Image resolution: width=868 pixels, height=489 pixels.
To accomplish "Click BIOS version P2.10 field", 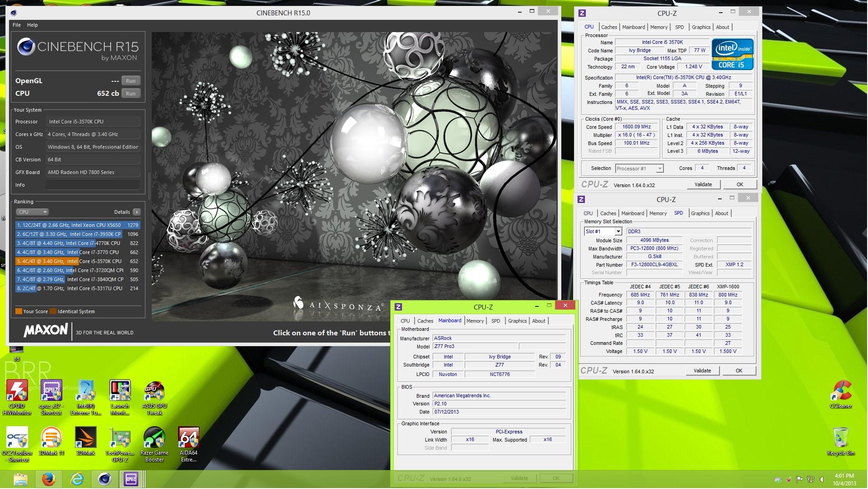I will click(x=499, y=404).
